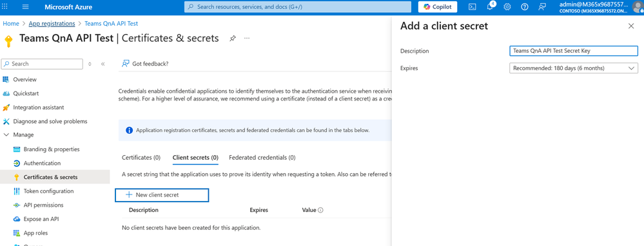The height and width of the screenshot is (246, 644).
Task: Click the info banner icon
Action: point(129,130)
